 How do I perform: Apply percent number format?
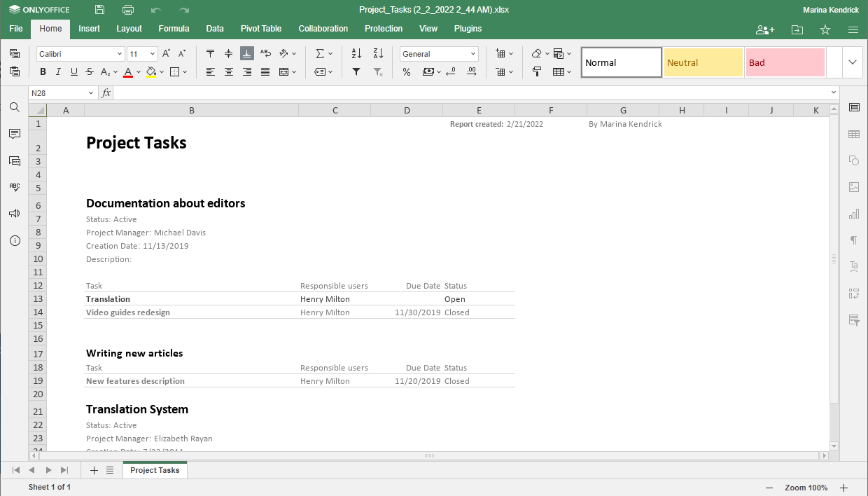click(x=406, y=71)
